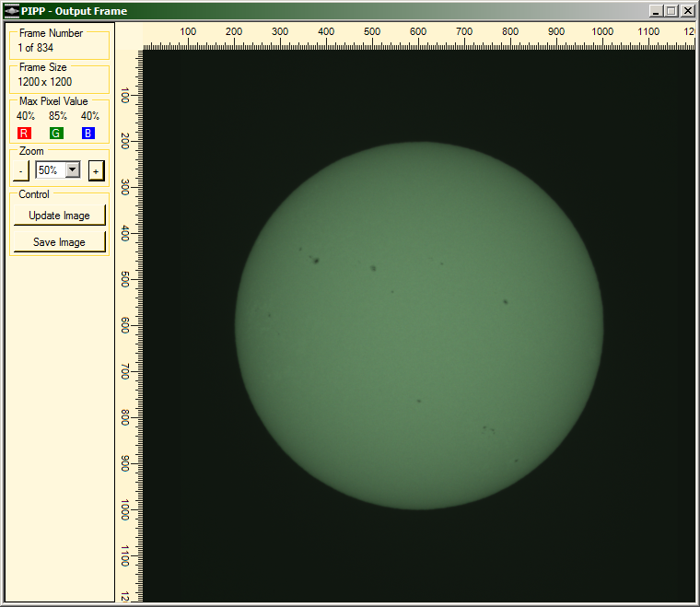Image resolution: width=700 pixels, height=607 pixels.
Task: Click the 'Frame Size' group label
Action: pos(43,67)
